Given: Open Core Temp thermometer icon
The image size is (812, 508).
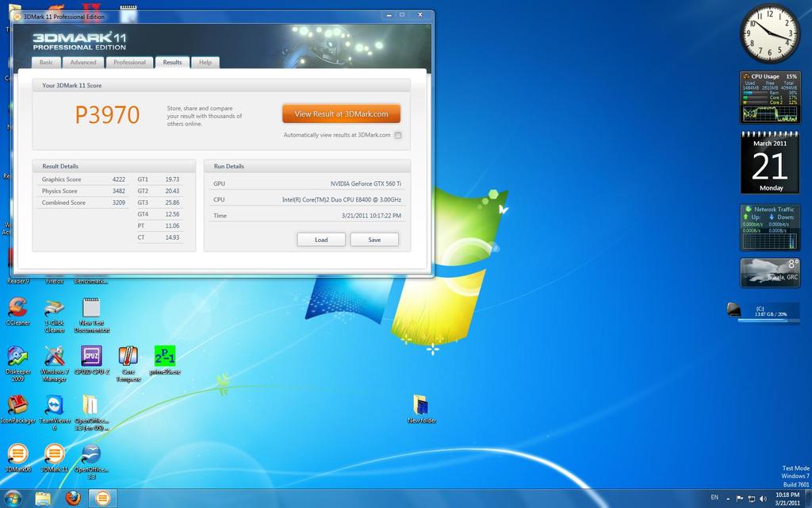Looking at the screenshot, I should 128,364.
